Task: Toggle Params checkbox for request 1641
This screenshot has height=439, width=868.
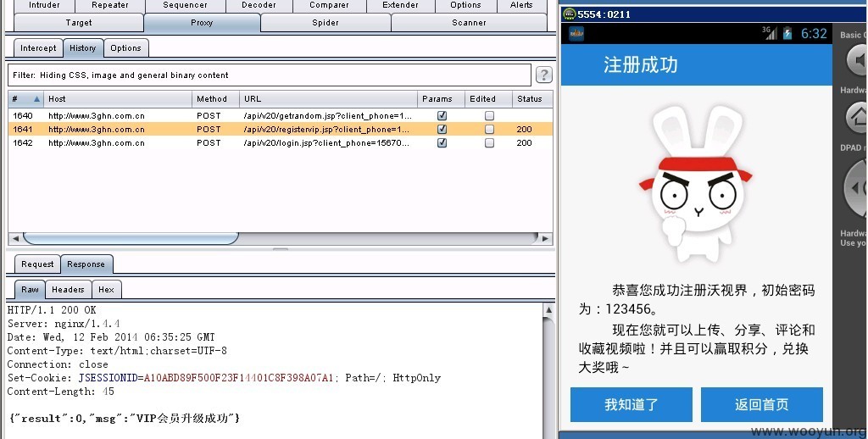Action: 442,129
